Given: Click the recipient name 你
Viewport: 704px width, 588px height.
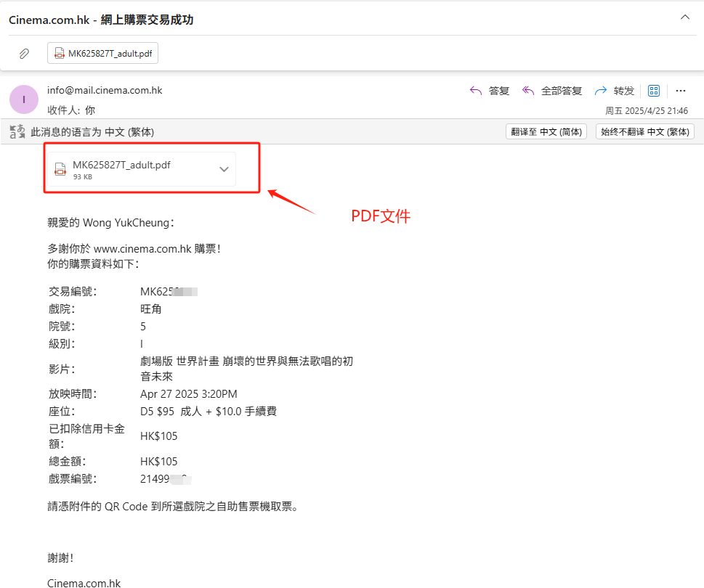Looking at the screenshot, I should pyautogui.click(x=90, y=110).
